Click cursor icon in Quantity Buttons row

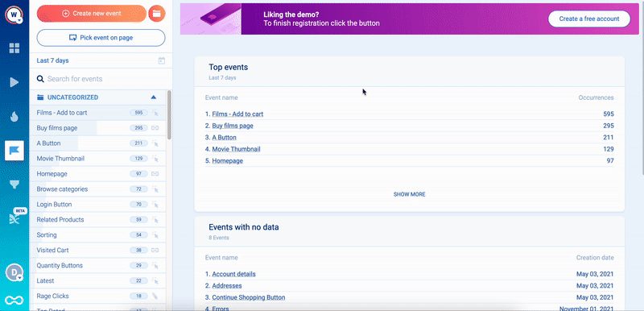point(155,265)
